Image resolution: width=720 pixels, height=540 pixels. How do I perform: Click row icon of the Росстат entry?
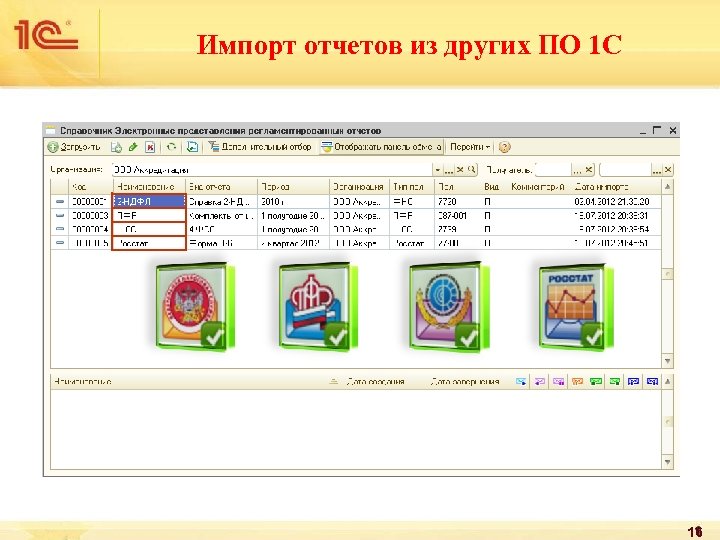pyautogui.click(x=60, y=242)
